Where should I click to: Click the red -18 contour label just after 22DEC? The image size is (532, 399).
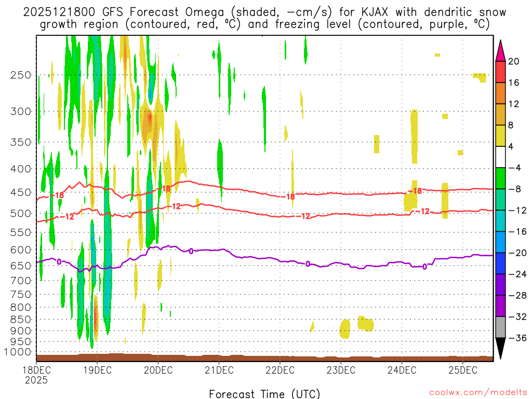pyautogui.click(x=287, y=196)
